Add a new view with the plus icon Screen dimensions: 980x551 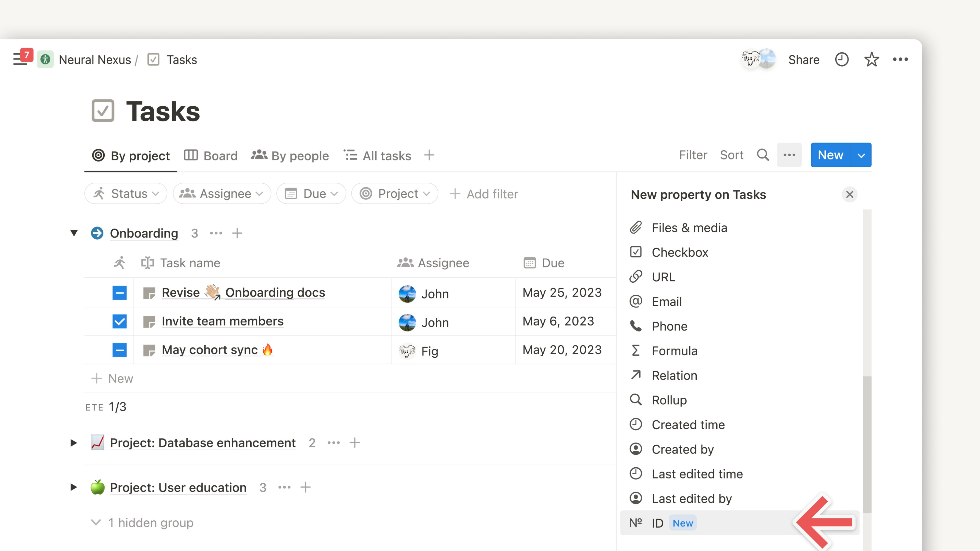pyautogui.click(x=429, y=155)
